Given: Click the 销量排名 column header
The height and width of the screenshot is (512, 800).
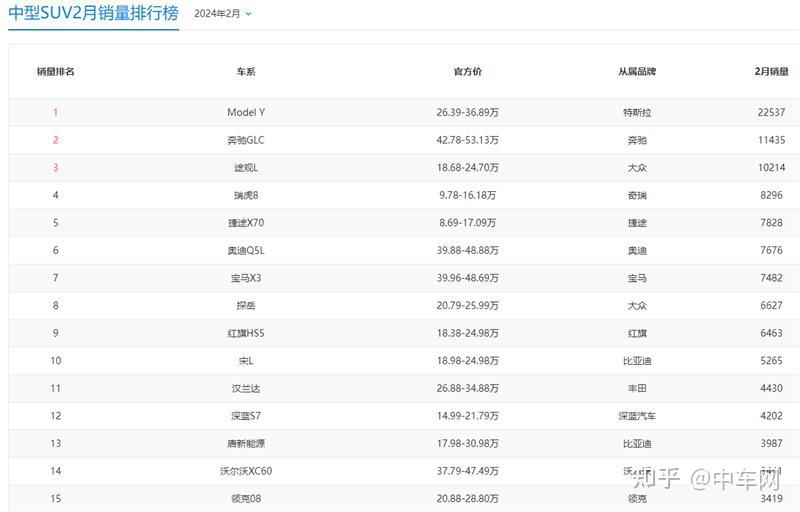Looking at the screenshot, I should [56, 71].
